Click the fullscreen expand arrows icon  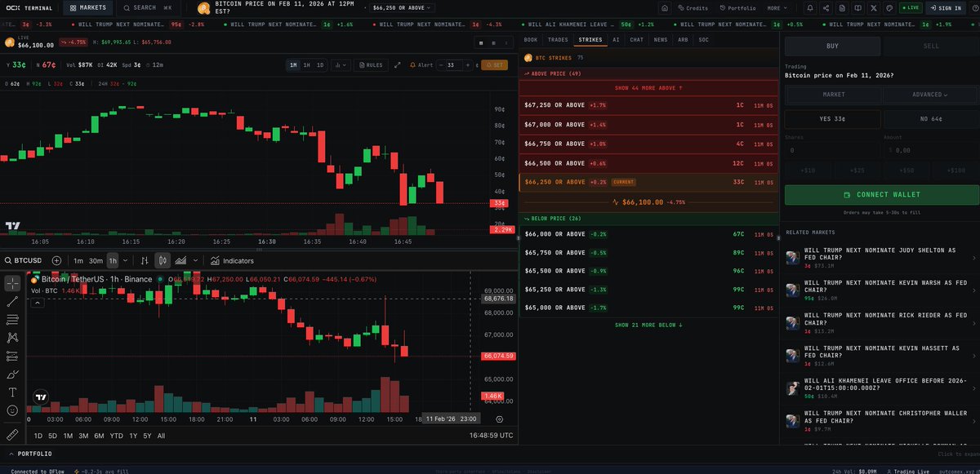(398, 65)
